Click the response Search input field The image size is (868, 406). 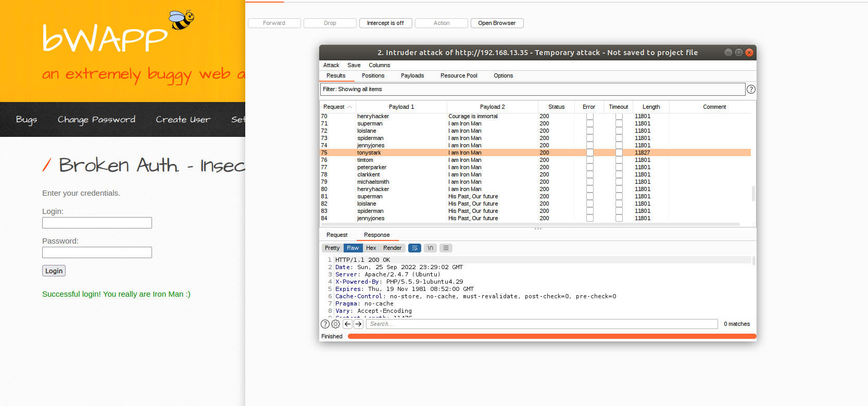point(542,324)
